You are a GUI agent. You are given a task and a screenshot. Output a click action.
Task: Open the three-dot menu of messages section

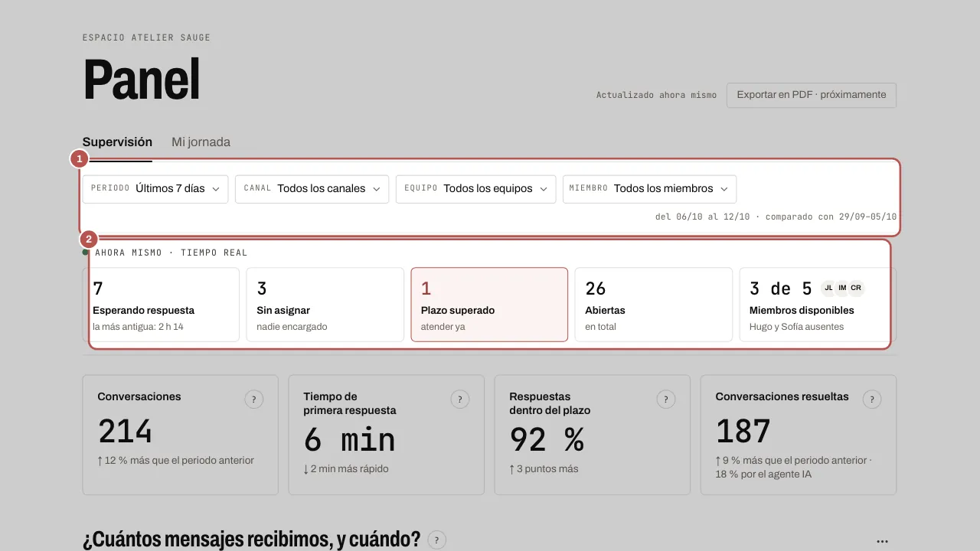882,540
